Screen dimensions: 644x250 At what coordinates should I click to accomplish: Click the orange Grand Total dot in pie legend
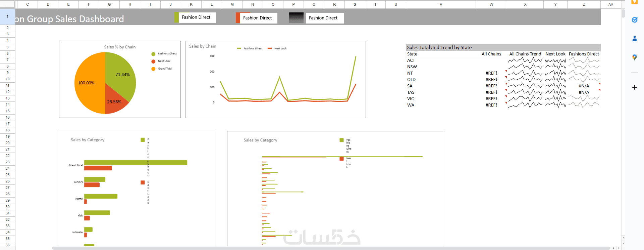point(153,69)
